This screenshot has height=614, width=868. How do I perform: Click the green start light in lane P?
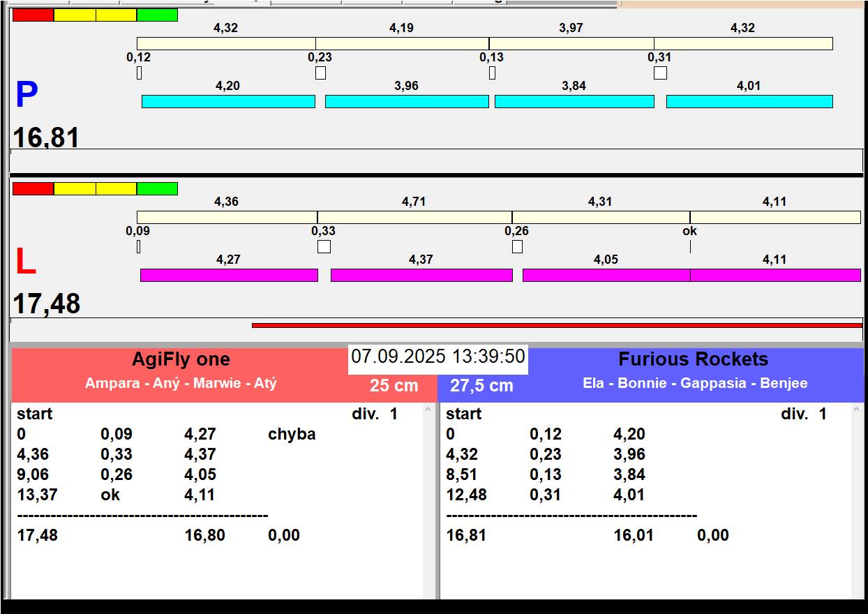tap(157, 15)
